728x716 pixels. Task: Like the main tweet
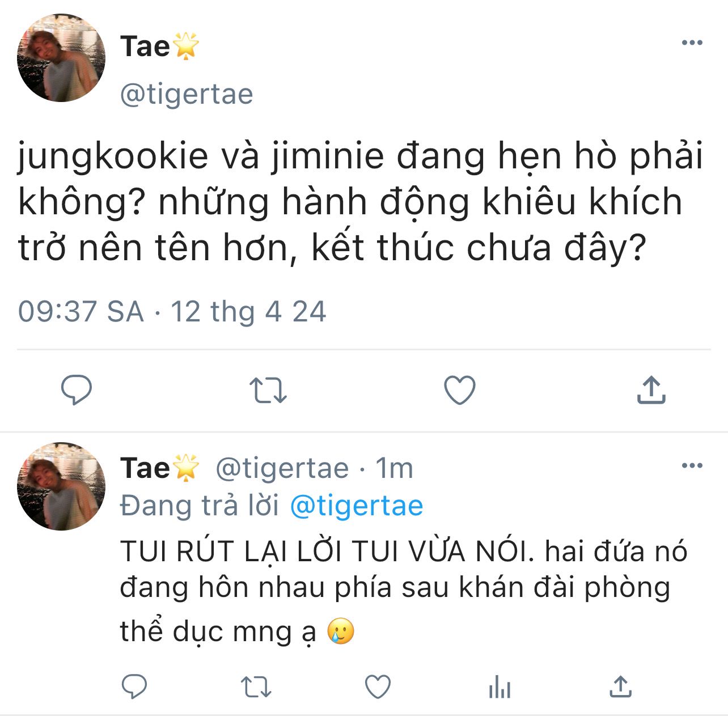459,390
